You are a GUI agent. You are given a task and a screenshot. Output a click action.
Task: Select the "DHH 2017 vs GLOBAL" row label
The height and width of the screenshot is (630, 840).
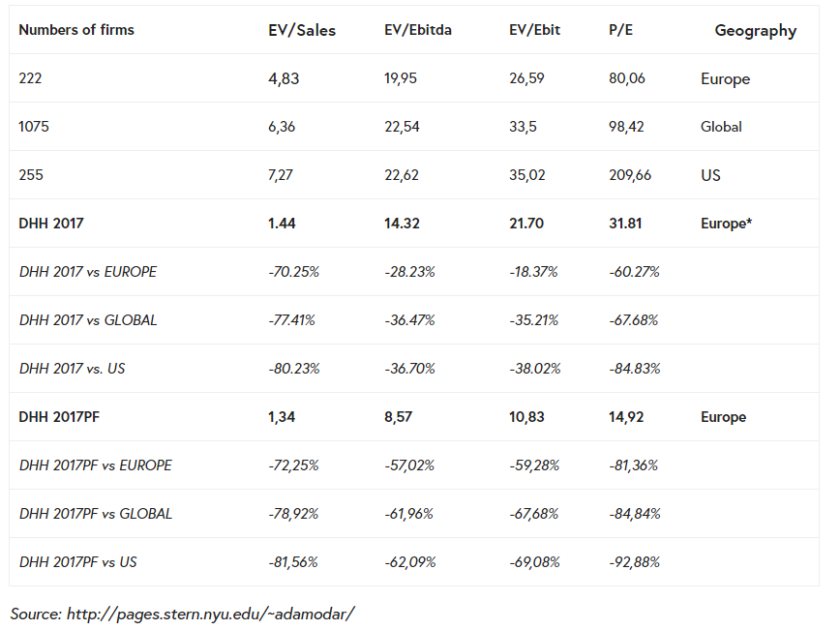(88, 320)
